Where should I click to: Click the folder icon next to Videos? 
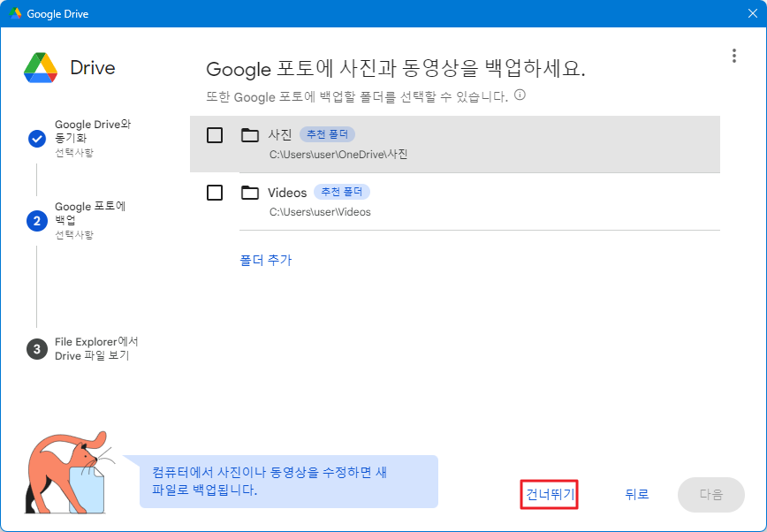click(x=250, y=193)
